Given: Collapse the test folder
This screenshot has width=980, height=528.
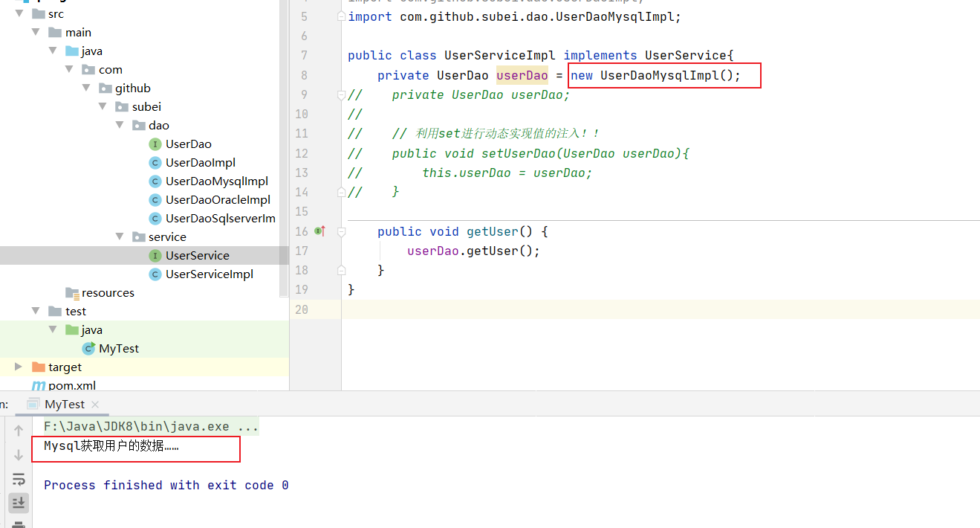Looking at the screenshot, I should [x=36, y=311].
